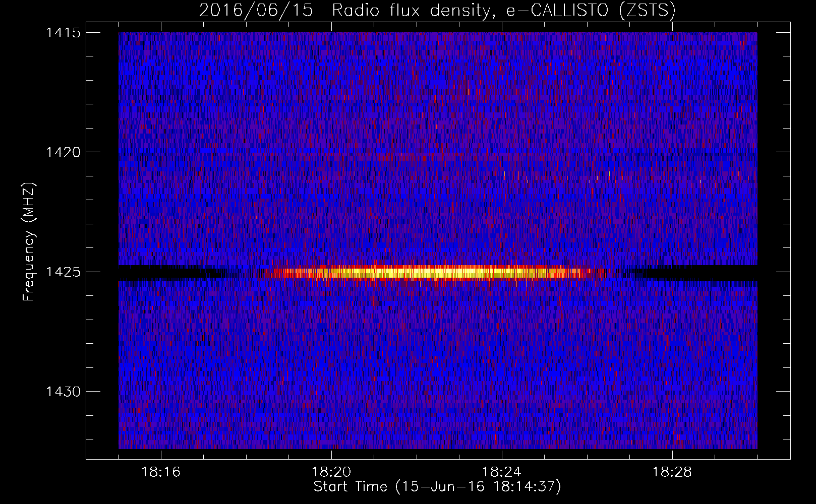Click the 'Frequency (MHZ)' axis label

click(29, 242)
